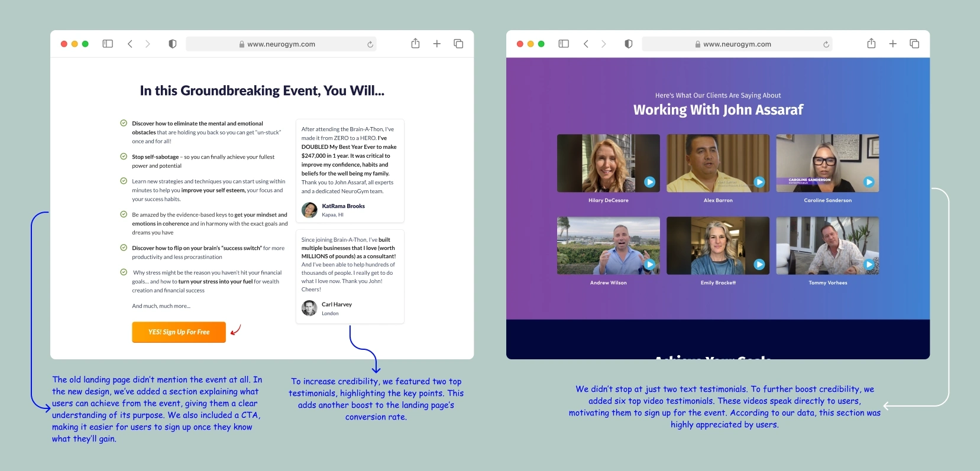The height and width of the screenshot is (471, 980).
Task: Click checkmark icon beside Stop self-sabotage
Action: click(x=124, y=157)
